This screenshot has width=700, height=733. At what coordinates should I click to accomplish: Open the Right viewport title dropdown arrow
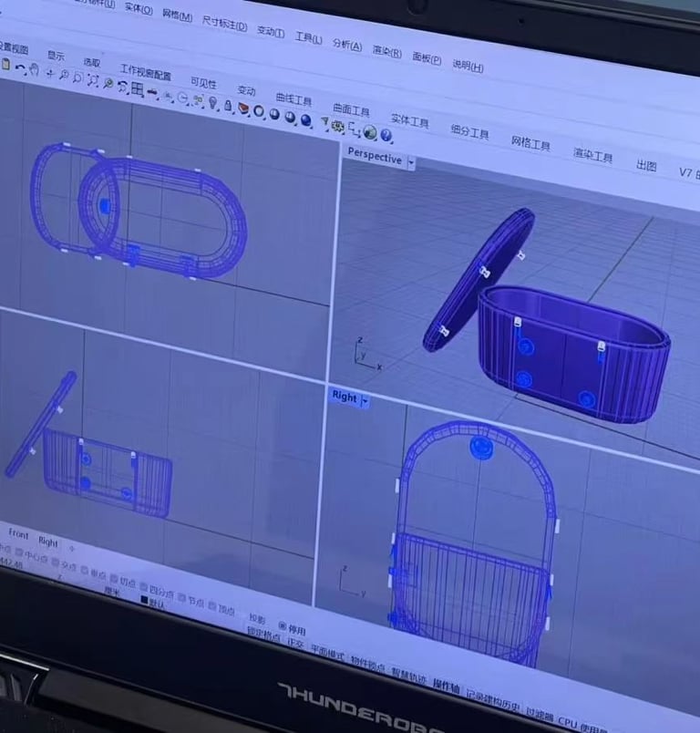pos(365,401)
